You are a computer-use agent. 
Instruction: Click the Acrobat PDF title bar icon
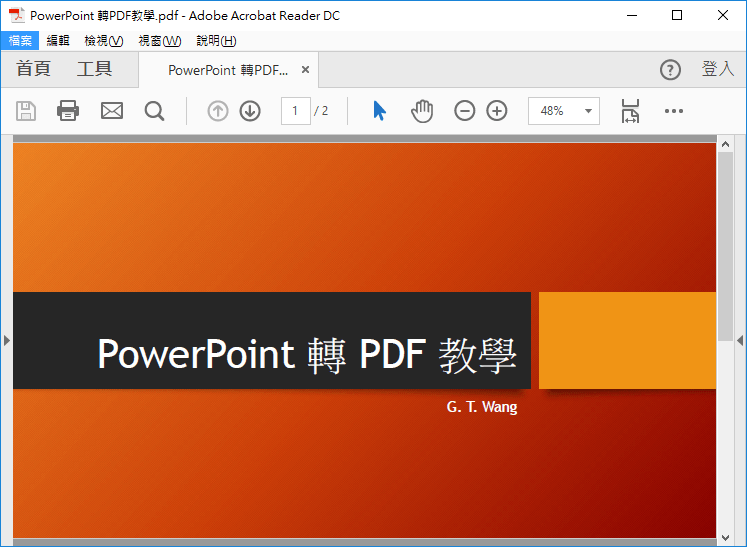pyautogui.click(x=17, y=16)
